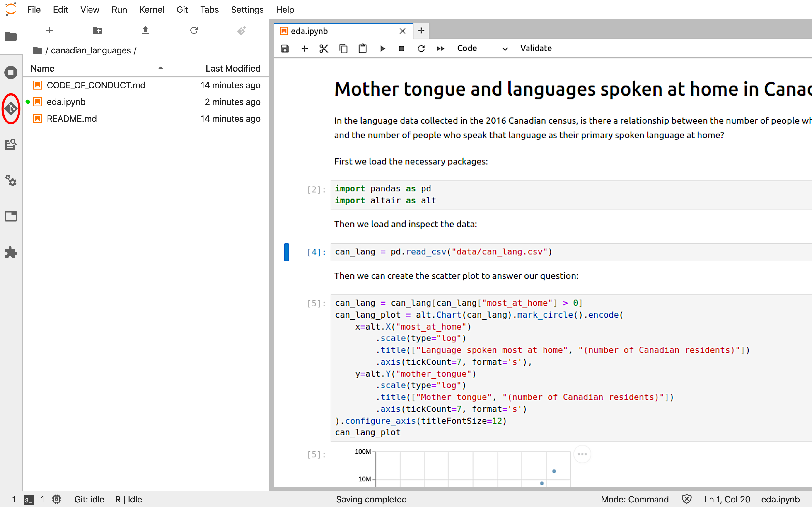
Task: Click the Add cell icon
Action: (304, 48)
